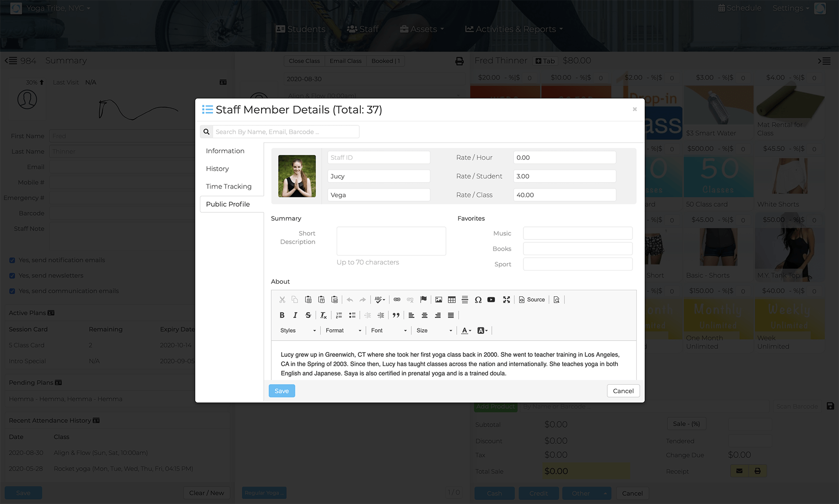Viewport: 839px width, 504px height.
Task: Switch to the Information tab
Action: [225, 151]
